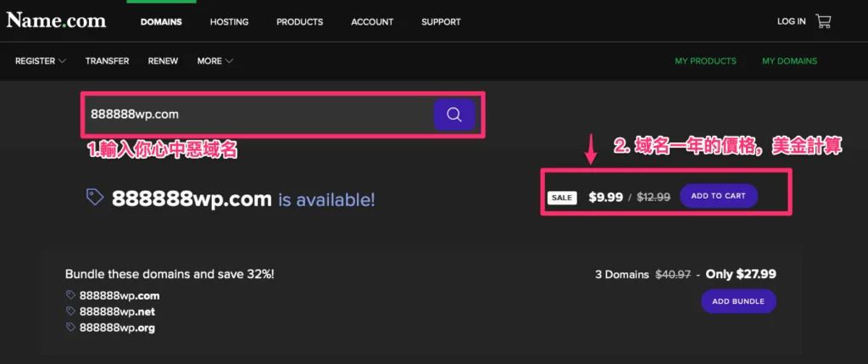Click tag icon next to 888888wp.com bundle item
Viewport: 868px width, 364px height.
[x=70, y=296]
